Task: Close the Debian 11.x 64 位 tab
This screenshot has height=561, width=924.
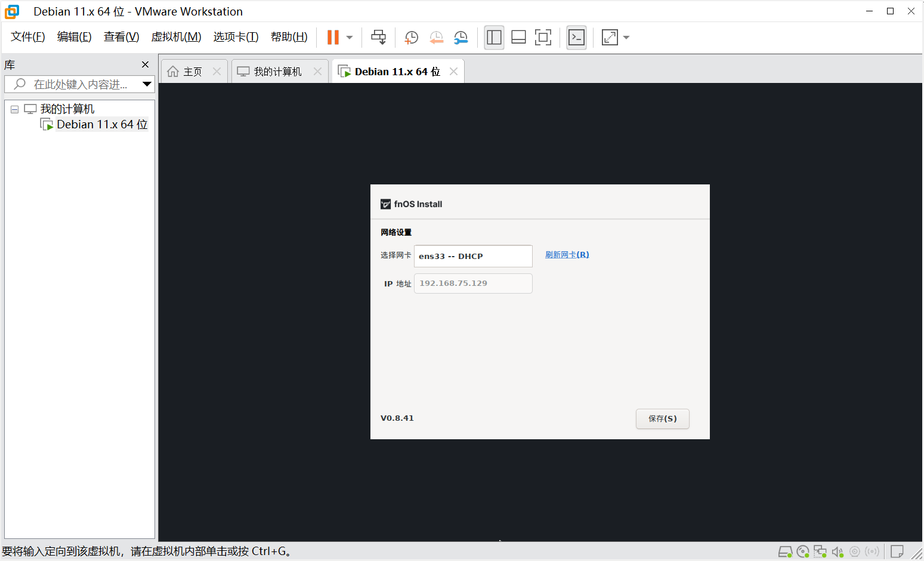Action: (x=453, y=72)
